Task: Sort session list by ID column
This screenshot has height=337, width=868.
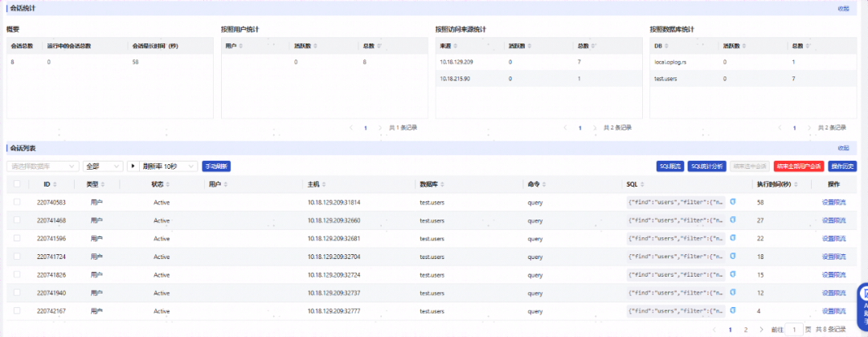Action: click(x=55, y=184)
